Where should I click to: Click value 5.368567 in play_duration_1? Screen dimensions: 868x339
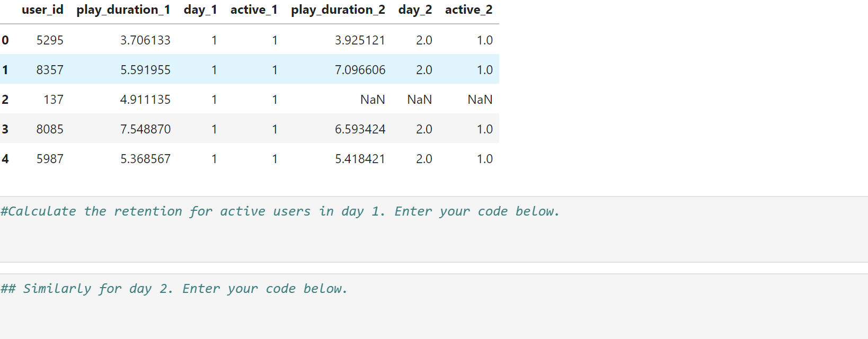[145, 159]
